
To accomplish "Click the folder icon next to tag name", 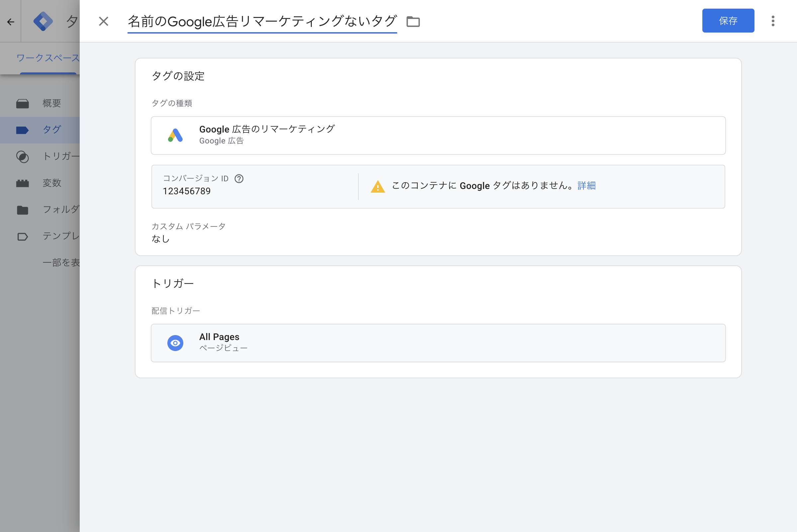I will click(x=413, y=22).
